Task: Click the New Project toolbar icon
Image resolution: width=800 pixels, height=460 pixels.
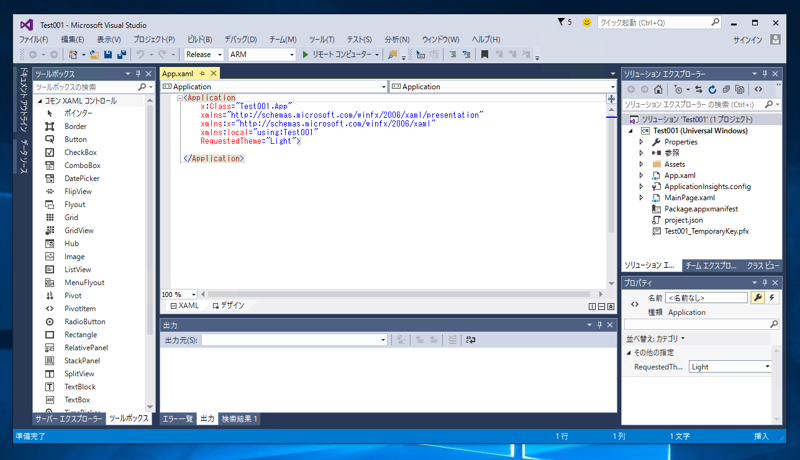Action: click(73, 54)
